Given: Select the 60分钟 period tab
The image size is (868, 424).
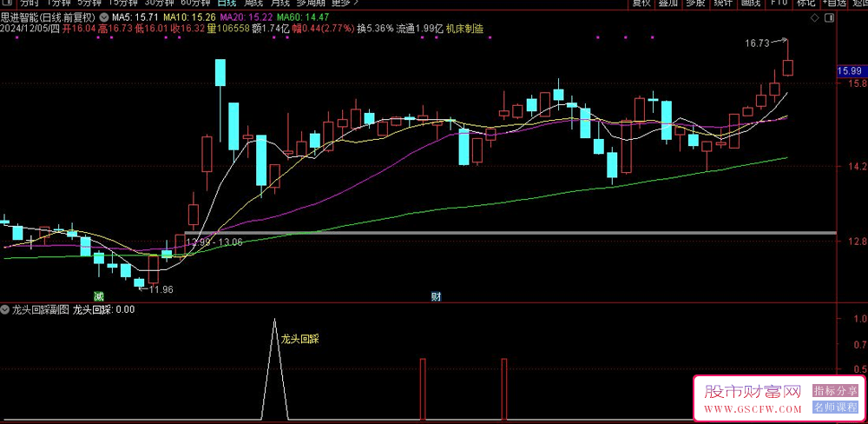Looking at the screenshot, I should (195, 3).
